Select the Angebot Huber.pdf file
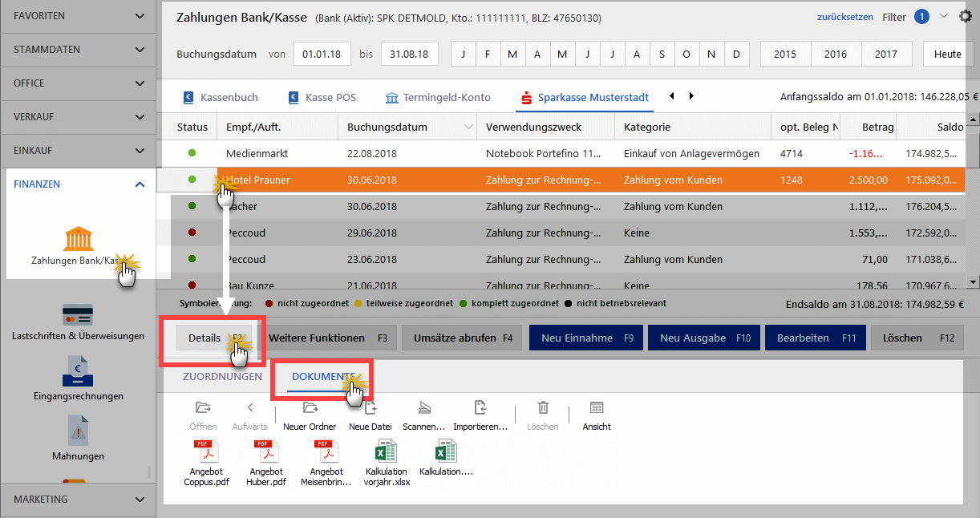Screen dimensions: 980x518 pos(266,463)
